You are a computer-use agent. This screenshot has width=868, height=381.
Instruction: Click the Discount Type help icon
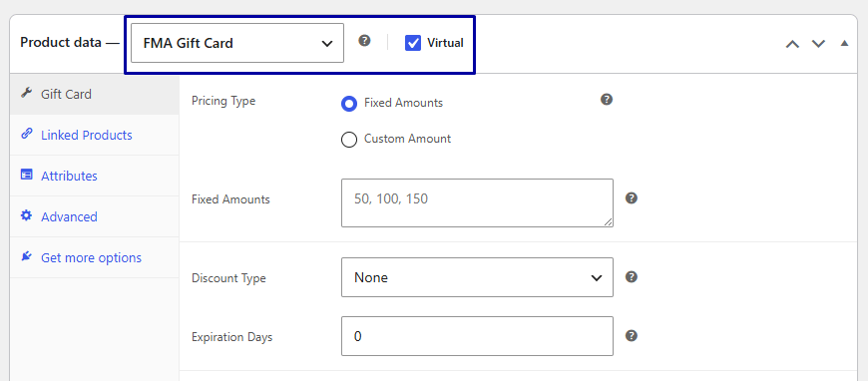pos(632,277)
